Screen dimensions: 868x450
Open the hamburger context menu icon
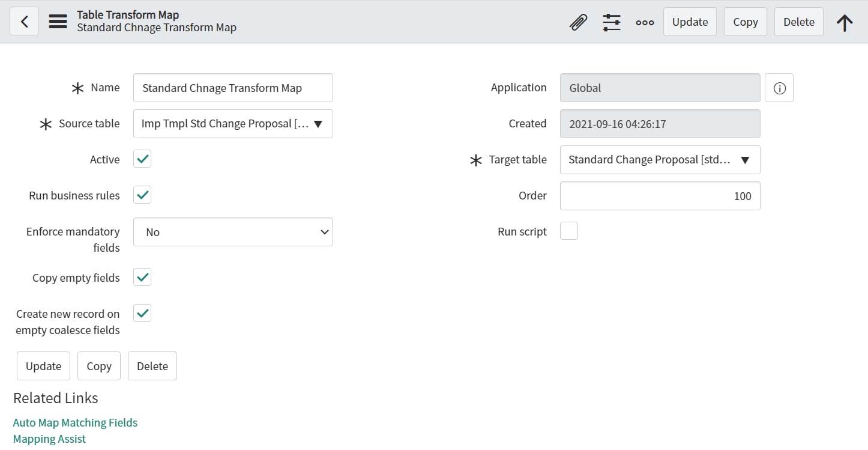(58, 22)
